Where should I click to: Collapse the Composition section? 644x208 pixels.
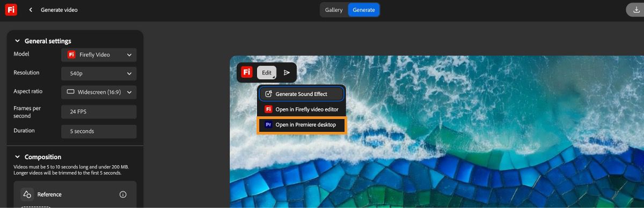pyautogui.click(x=17, y=157)
